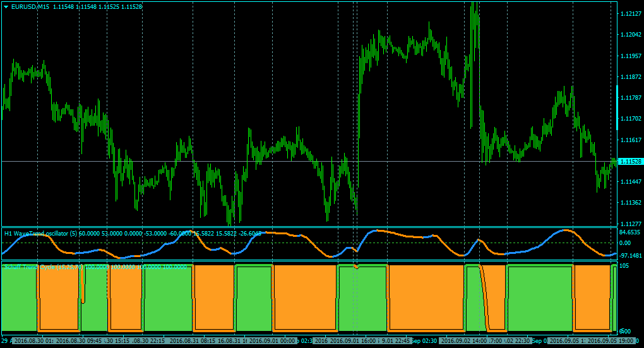Click the 1.11787 price axis label

(631, 98)
